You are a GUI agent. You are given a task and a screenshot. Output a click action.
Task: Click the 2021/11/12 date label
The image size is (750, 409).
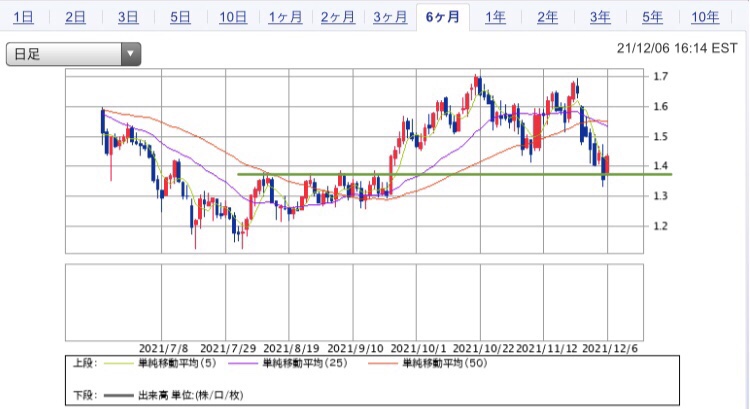pyautogui.click(x=547, y=348)
